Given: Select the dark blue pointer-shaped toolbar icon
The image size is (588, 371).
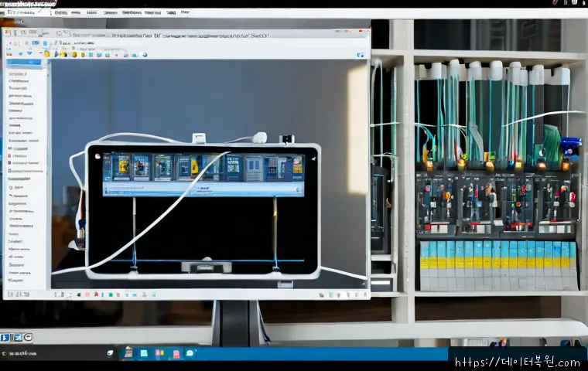Looking at the screenshot, I should point(56,54).
